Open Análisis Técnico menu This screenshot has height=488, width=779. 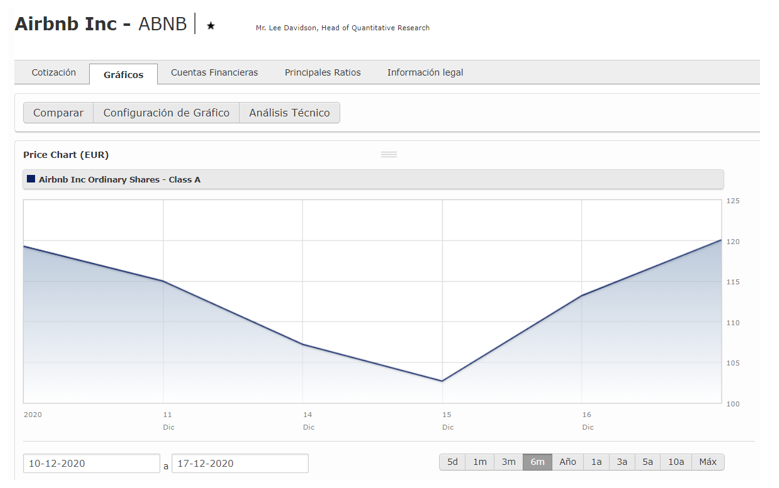tap(289, 113)
